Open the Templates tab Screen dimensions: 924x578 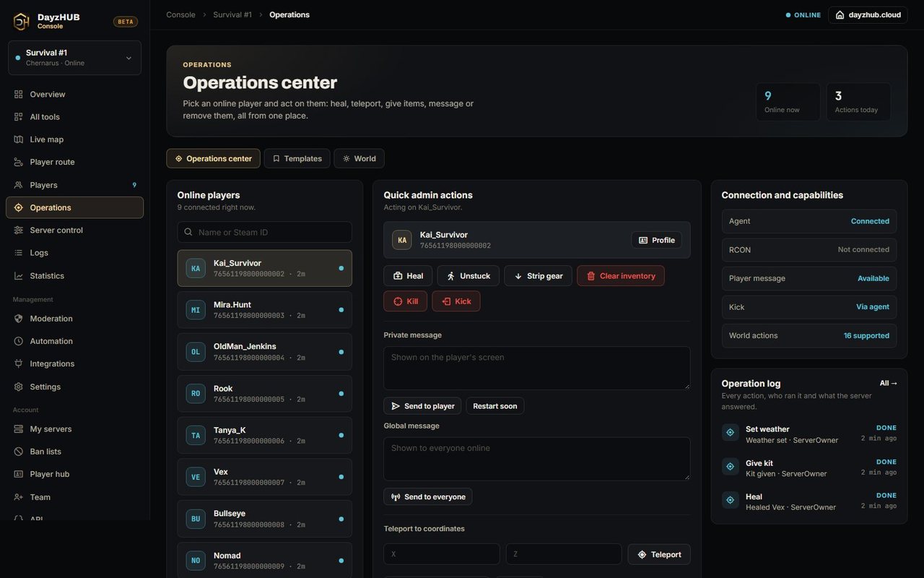pyautogui.click(x=297, y=159)
